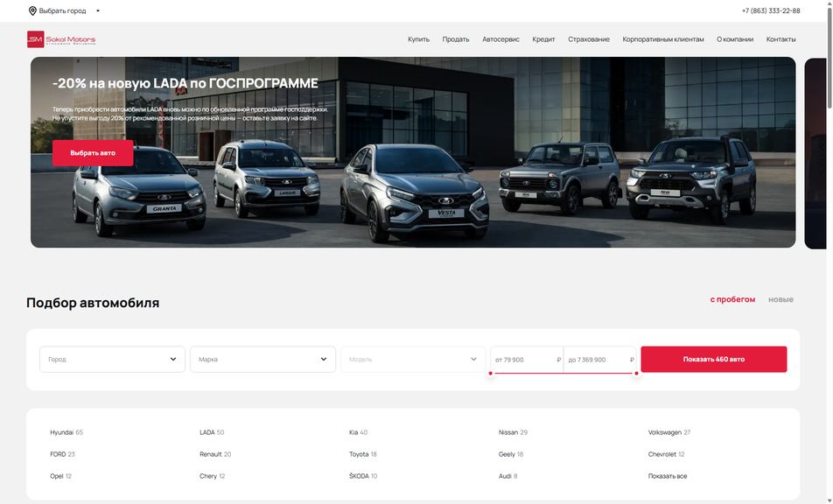Click the minimum price field 'от 79 900'
Screen dimensions: 833x504
tap(527, 360)
